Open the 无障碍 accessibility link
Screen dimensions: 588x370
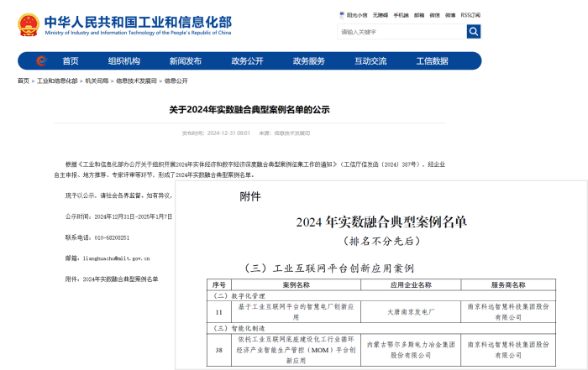coord(379,14)
